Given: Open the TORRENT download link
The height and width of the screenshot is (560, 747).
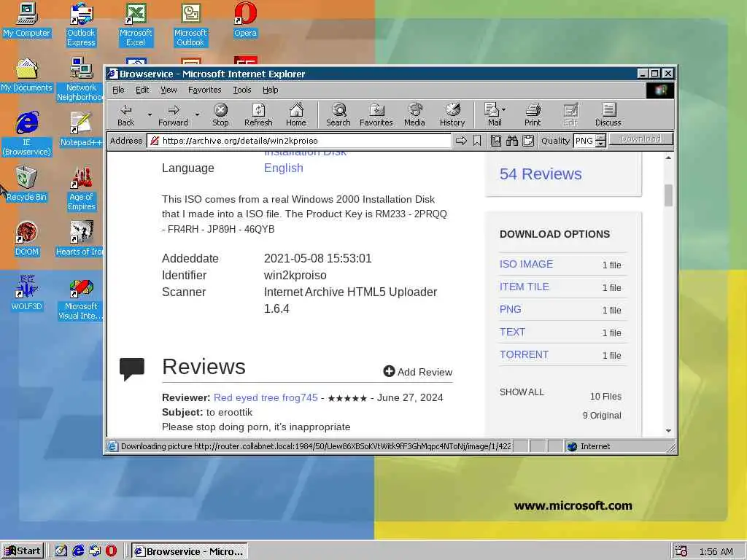Looking at the screenshot, I should point(524,354).
